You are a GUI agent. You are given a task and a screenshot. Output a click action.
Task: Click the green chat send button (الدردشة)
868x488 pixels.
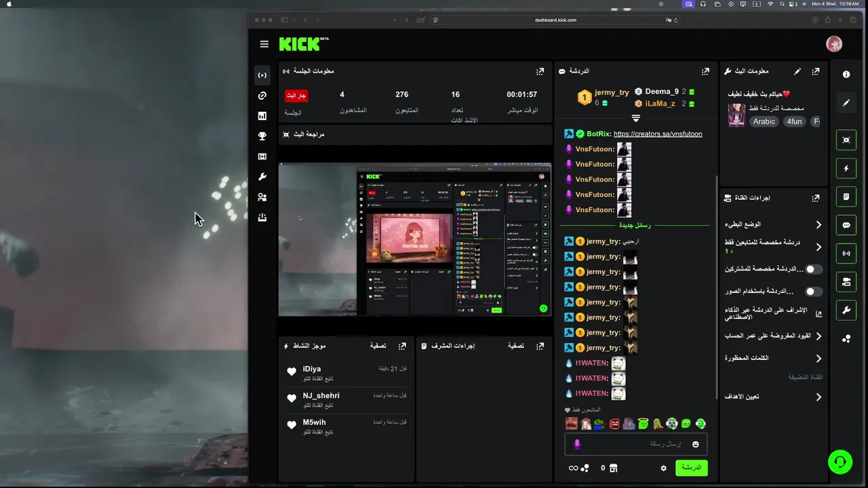point(691,468)
